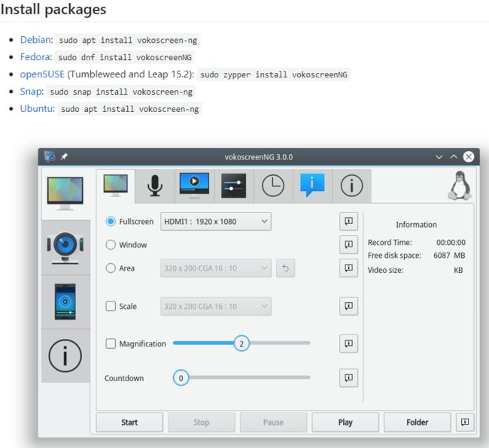Switch to the blue speech-bubble info tab

312,186
